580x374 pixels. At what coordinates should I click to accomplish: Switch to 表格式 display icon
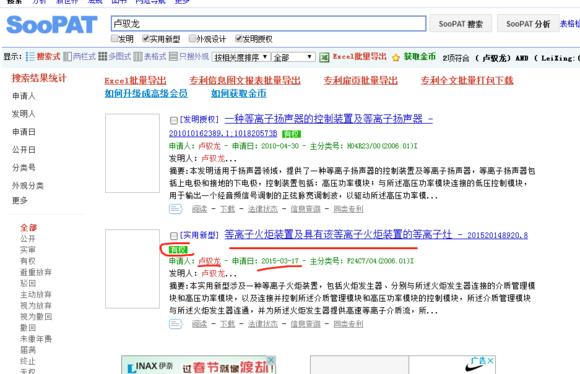point(138,57)
